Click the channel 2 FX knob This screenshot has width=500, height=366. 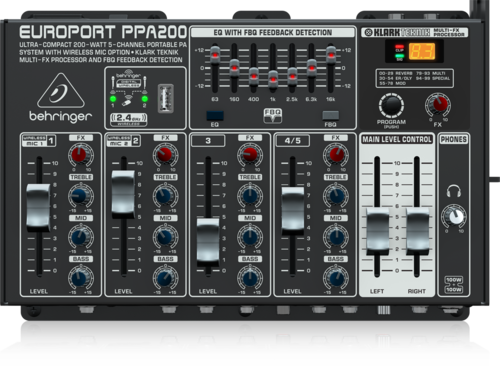tap(165, 155)
